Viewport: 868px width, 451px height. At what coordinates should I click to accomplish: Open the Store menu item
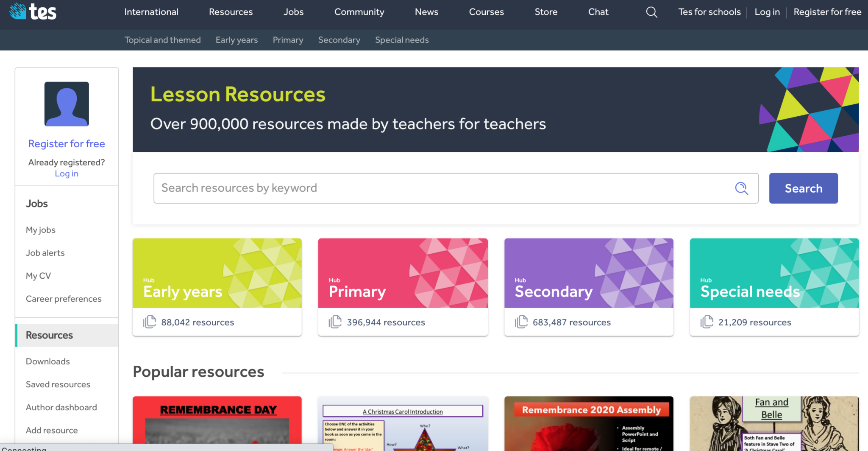(x=546, y=12)
